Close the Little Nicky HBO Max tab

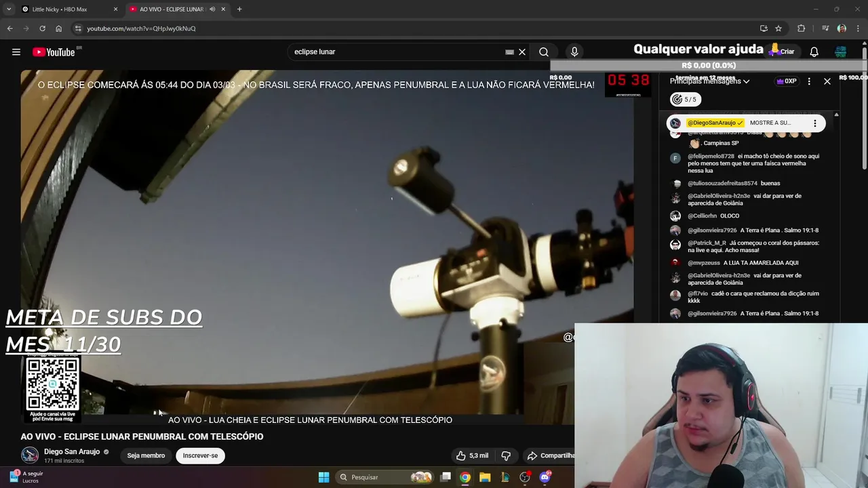pos(115,9)
